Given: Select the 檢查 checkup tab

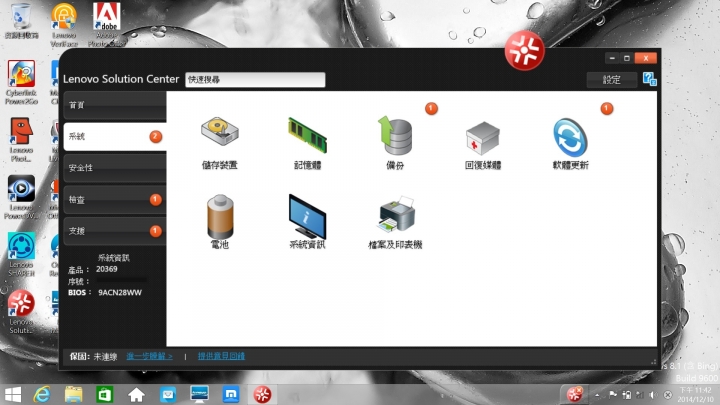Looking at the screenshot, I should 115,200.
